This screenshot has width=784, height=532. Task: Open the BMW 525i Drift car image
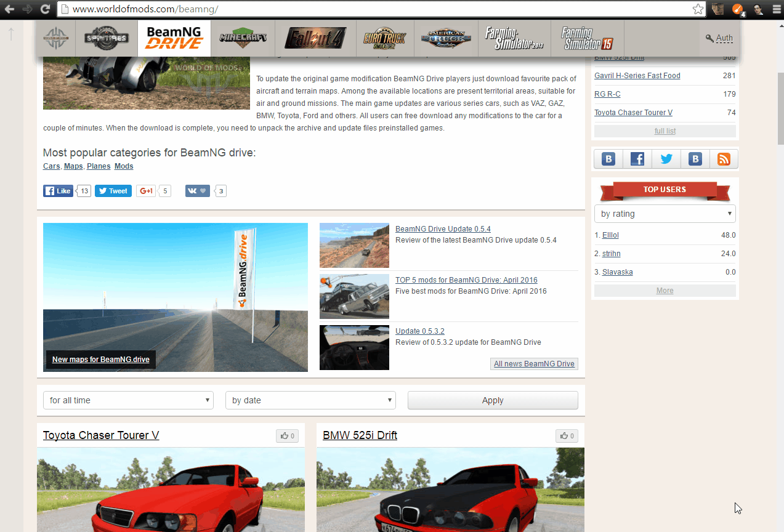pos(450,490)
